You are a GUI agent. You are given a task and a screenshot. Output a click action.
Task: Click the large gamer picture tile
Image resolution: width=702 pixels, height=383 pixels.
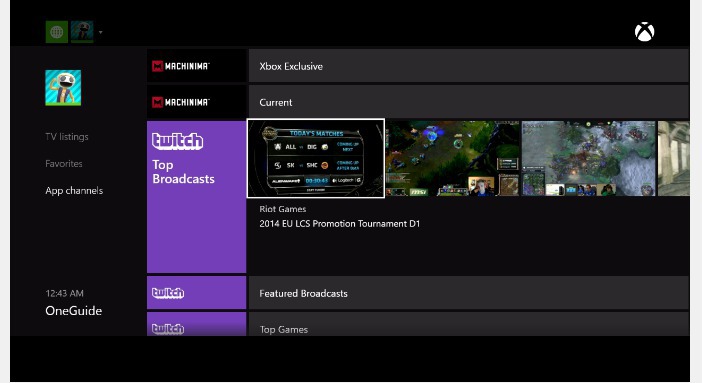coord(63,88)
